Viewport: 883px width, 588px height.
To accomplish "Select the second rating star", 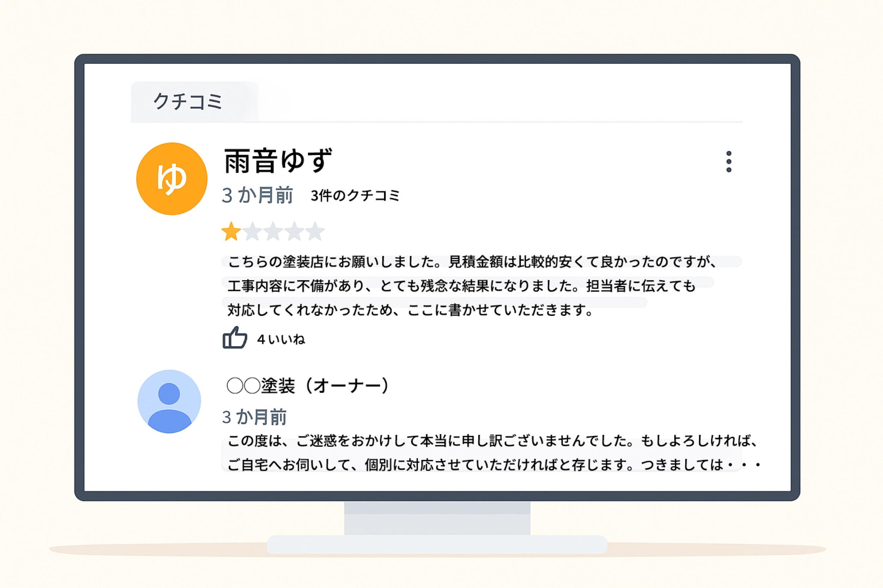I will point(252,232).
